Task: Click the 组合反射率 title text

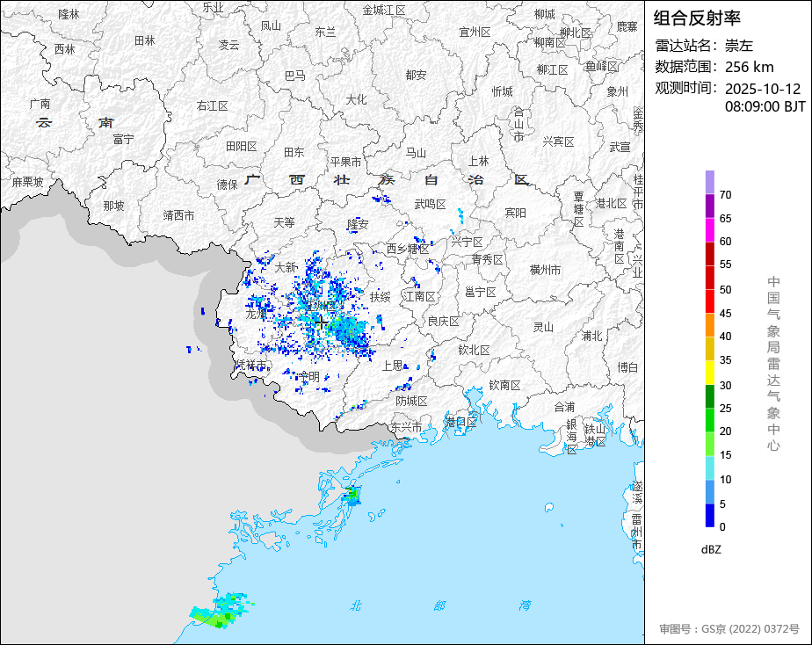Action: coord(698,18)
